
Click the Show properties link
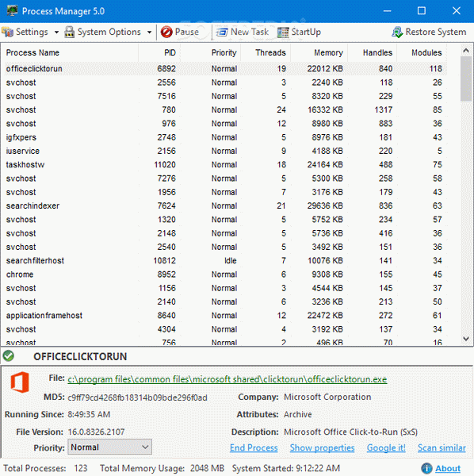click(x=322, y=447)
